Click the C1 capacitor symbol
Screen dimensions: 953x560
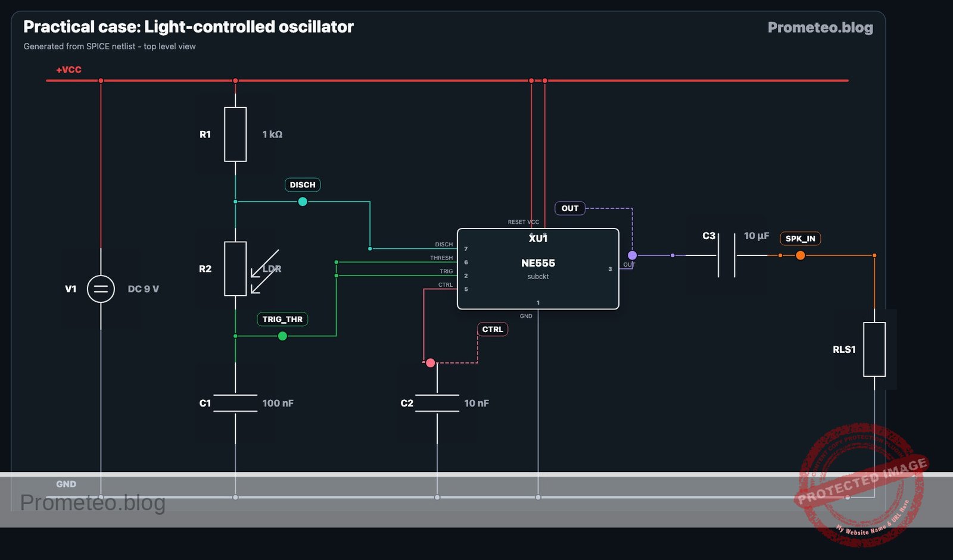click(x=235, y=403)
